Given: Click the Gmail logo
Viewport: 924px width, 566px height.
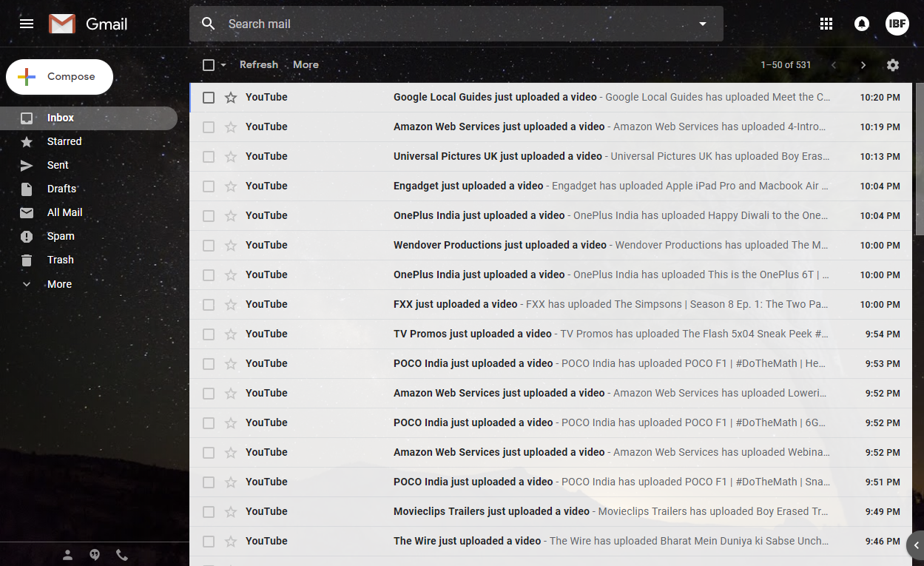Looking at the screenshot, I should tap(88, 24).
